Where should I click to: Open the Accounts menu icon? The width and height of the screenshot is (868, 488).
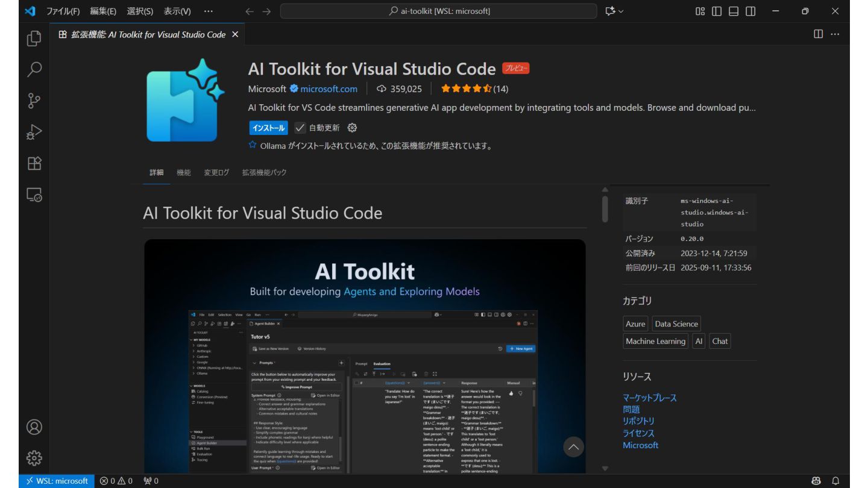click(34, 427)
